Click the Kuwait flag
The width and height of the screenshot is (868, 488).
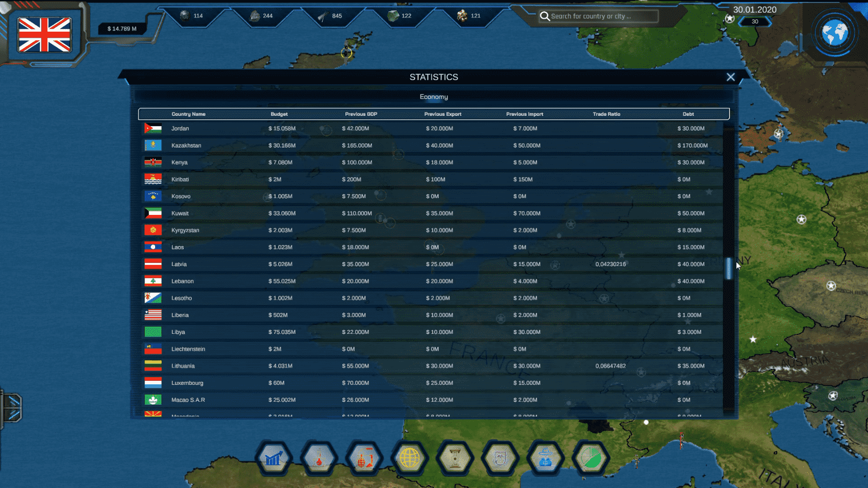153,213
